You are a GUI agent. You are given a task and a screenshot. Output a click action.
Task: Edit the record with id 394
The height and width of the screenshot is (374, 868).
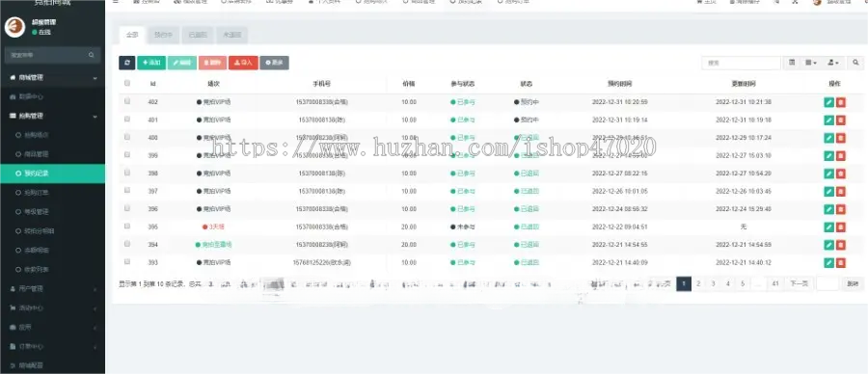click(x=828, y=245)
